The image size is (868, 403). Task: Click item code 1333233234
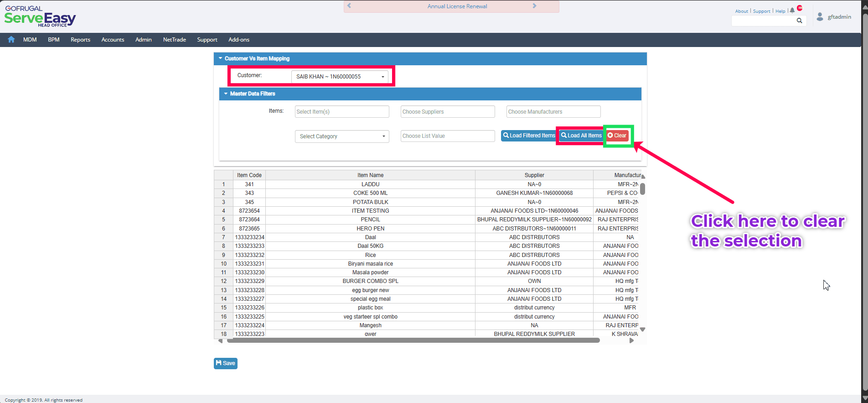249,237
